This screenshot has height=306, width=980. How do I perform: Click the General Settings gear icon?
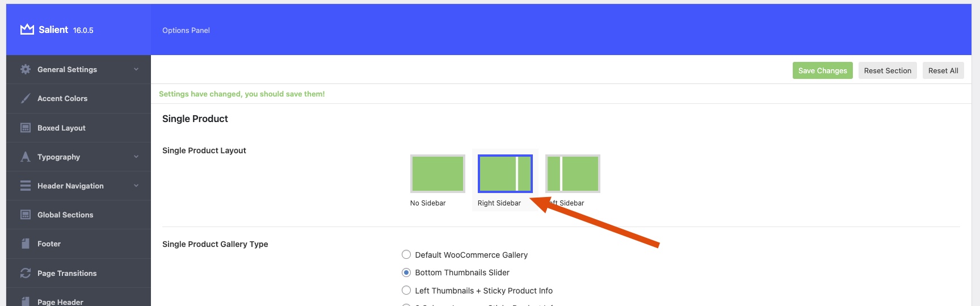[x=26, y=69]
